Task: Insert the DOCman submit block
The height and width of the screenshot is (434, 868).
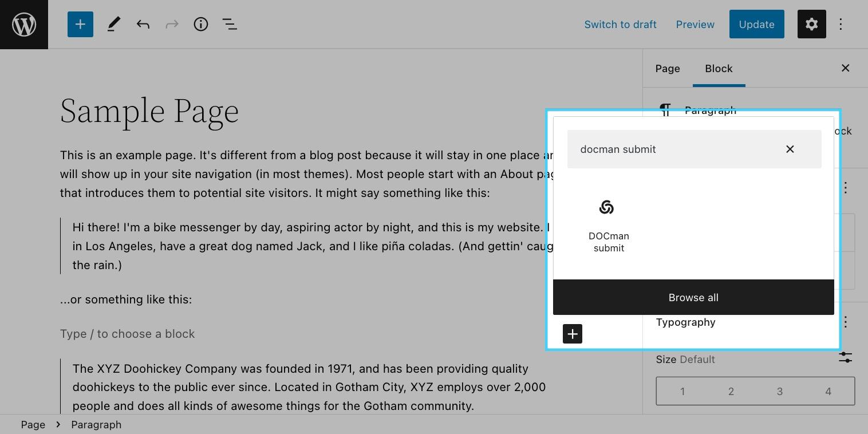Action: point(608,225)
